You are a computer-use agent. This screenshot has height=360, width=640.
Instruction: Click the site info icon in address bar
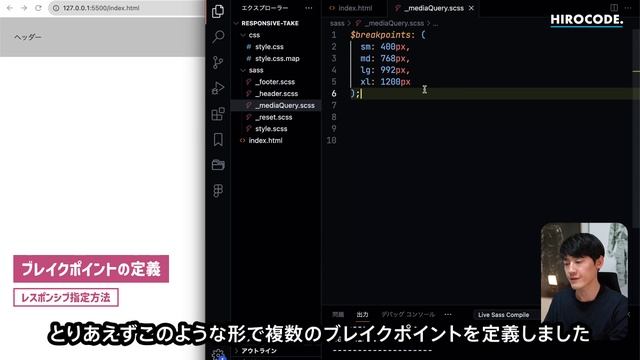pos(56,8)
